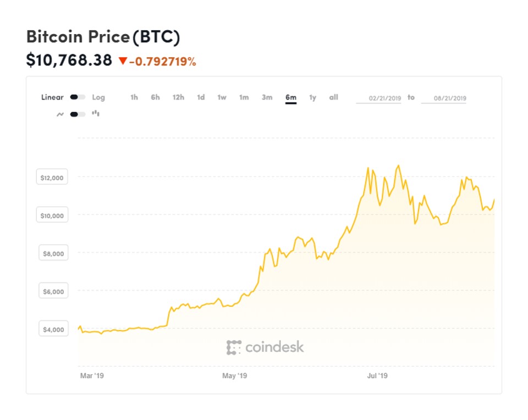Click the candlestick chart icon
The height and width of the screenshot is (420, 528).
point(96,113)
